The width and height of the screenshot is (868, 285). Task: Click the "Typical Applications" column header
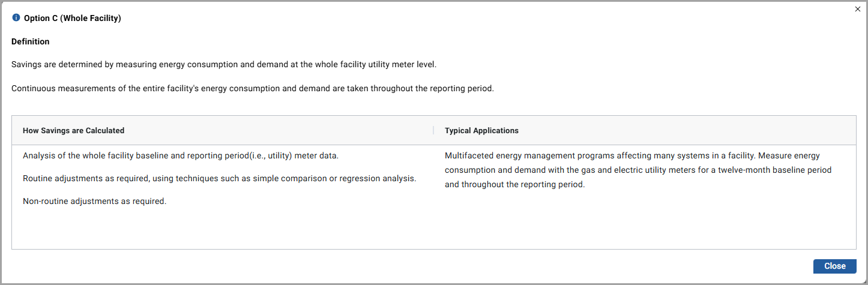[481, 130]
